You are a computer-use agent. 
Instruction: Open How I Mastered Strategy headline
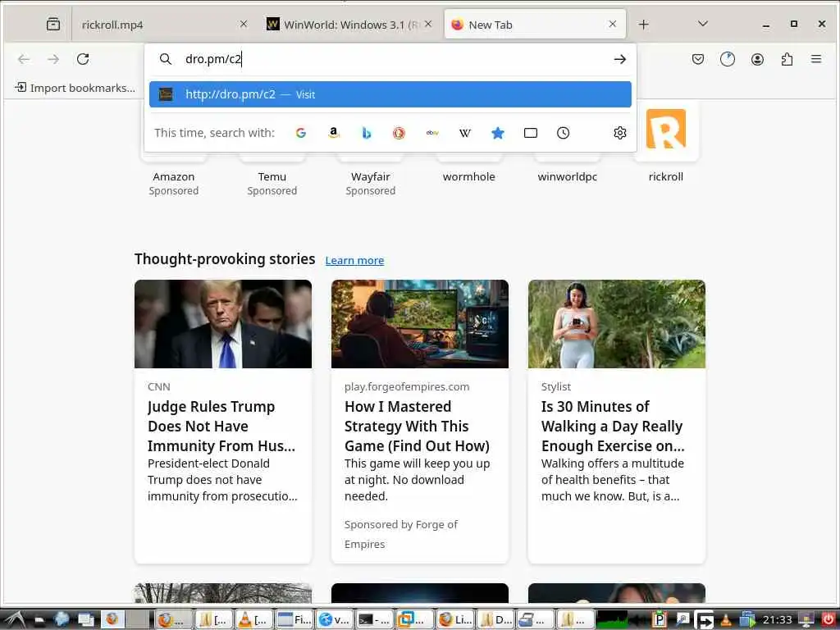click(x=417, y=427)
